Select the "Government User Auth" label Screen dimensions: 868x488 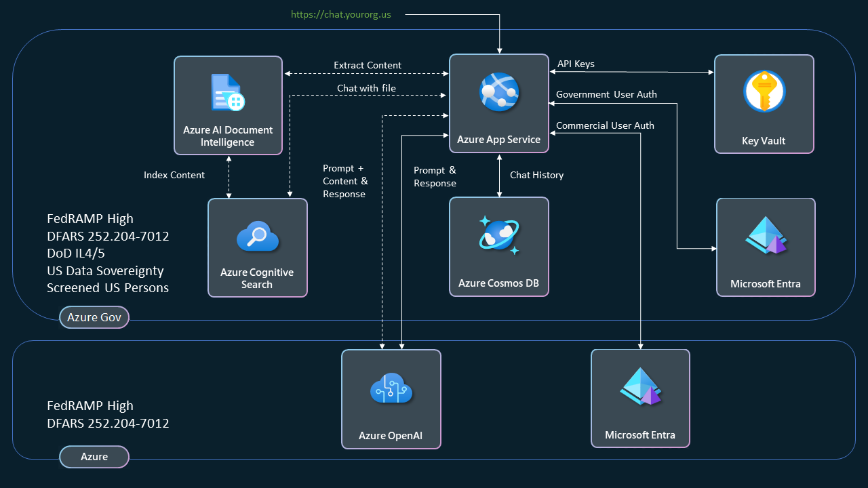click(606, 94)
